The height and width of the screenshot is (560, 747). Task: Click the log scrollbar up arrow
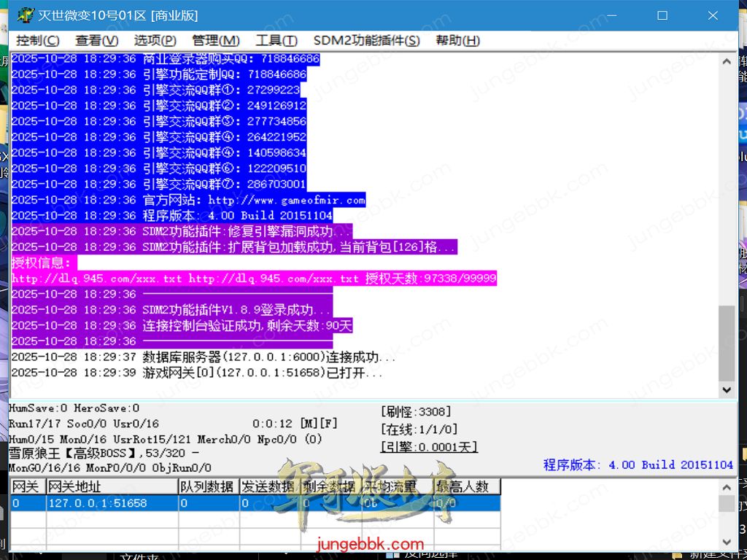click(727, 62)
